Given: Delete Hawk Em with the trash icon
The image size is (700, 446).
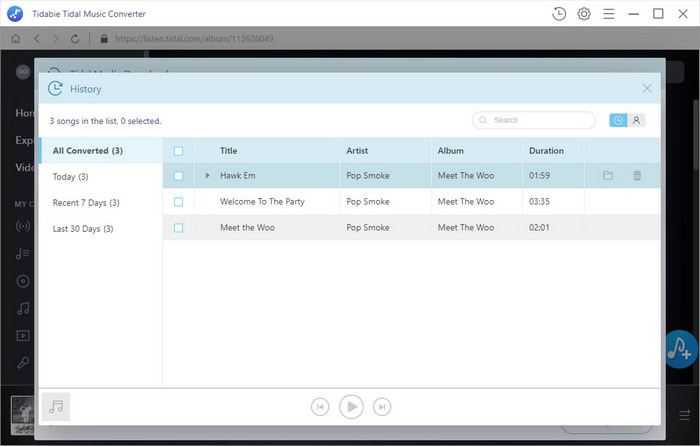Looking at the screenshot, I should 637,175.
